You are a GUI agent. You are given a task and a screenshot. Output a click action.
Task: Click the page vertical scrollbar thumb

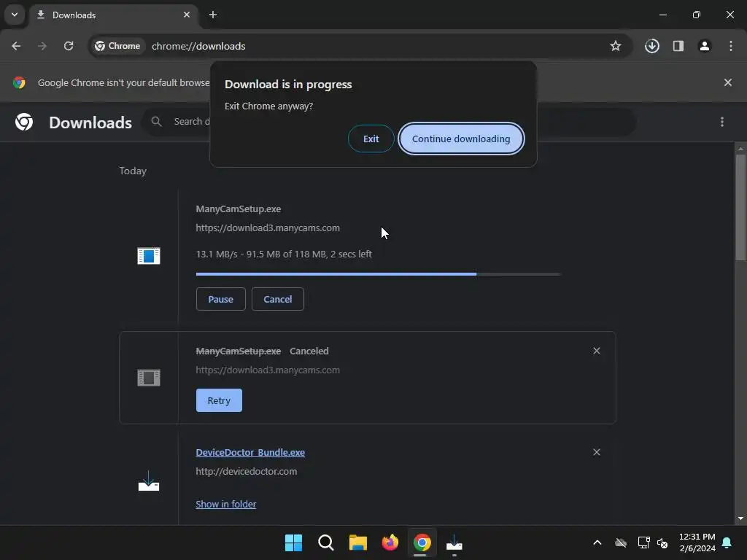coord(740,207)
